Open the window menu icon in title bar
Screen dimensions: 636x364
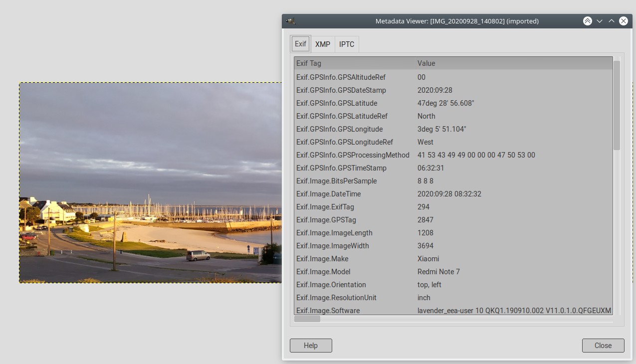[291, 21]
